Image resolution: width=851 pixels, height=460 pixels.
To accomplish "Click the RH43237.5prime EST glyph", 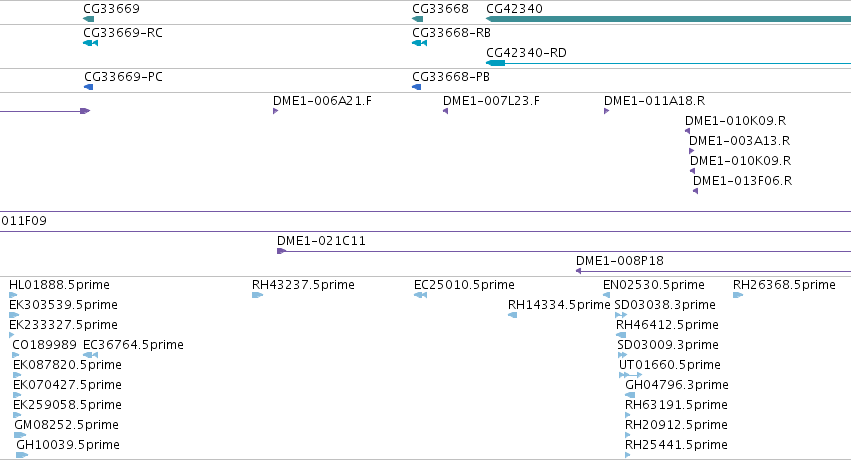I will click(258, 295).
